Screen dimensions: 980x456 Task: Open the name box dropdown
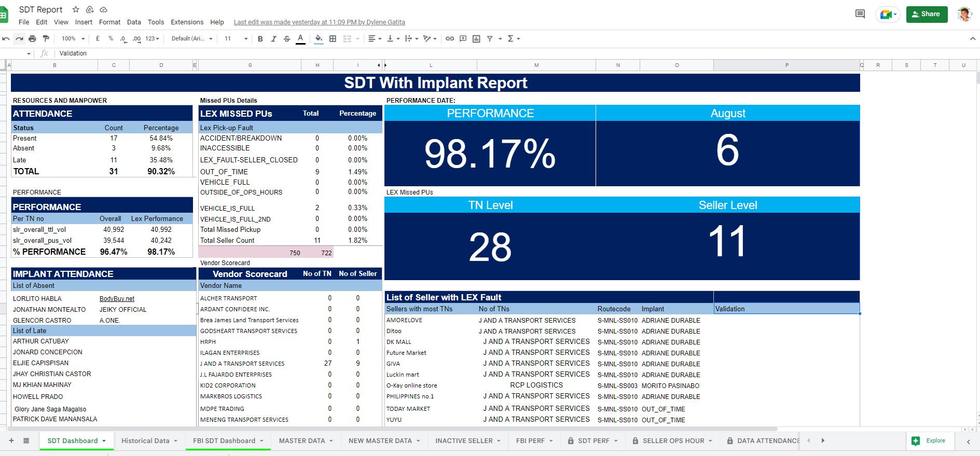point(29,53)
